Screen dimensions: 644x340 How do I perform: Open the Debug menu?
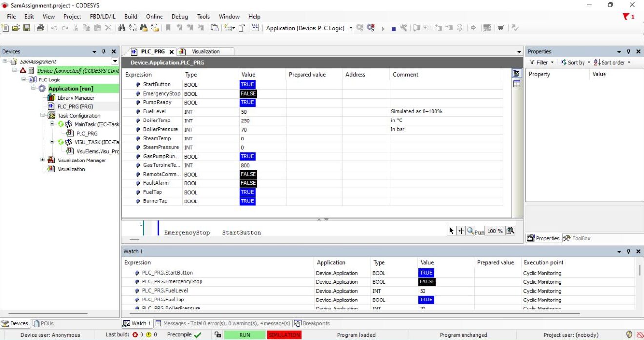pos(180,16)
